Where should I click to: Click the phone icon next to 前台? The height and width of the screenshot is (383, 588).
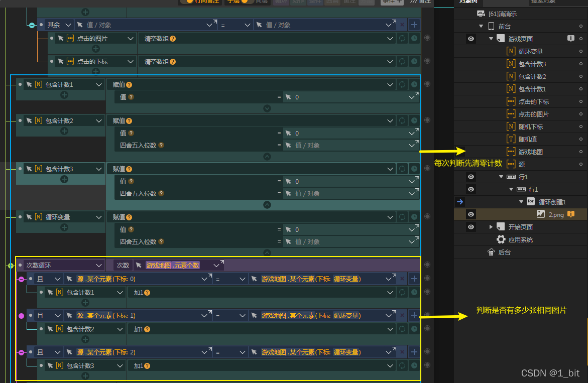tap(491, 26)
